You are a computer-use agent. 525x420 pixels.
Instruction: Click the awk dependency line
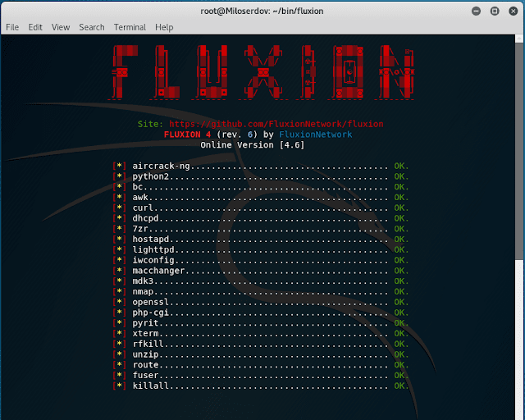(x=261, y=197)
